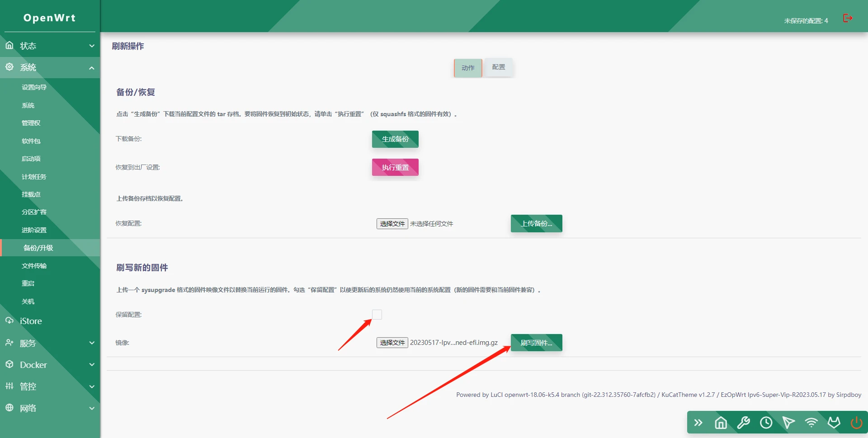The height and width of the screenshot is (438, 868).
Task: Open 文件传输 in the sidebar
Action: (34, 266)
